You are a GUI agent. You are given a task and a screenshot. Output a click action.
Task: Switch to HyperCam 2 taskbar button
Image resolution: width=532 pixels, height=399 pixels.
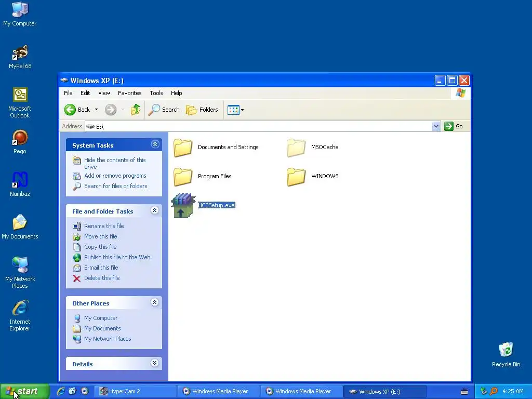pyautogui.click(x=135, y=391)
